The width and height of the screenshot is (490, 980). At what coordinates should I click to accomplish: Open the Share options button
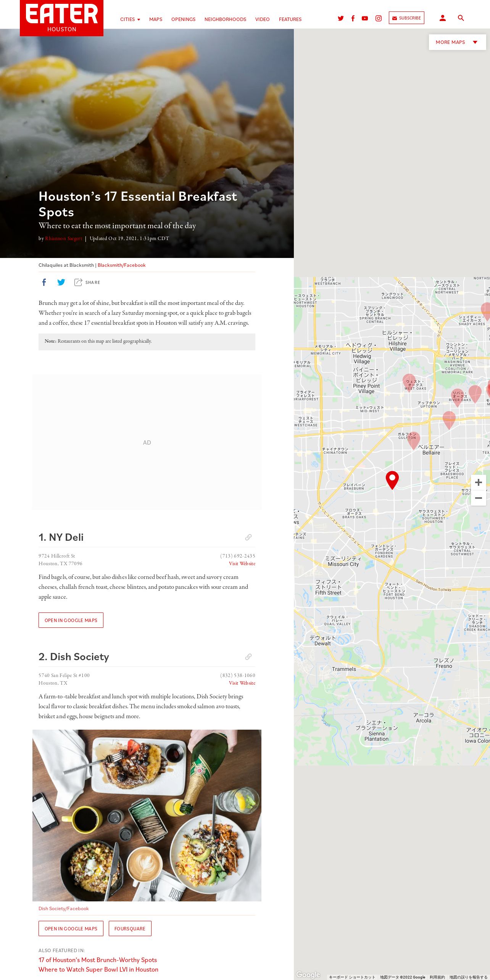pyautogui.click(x=87, y=282)
